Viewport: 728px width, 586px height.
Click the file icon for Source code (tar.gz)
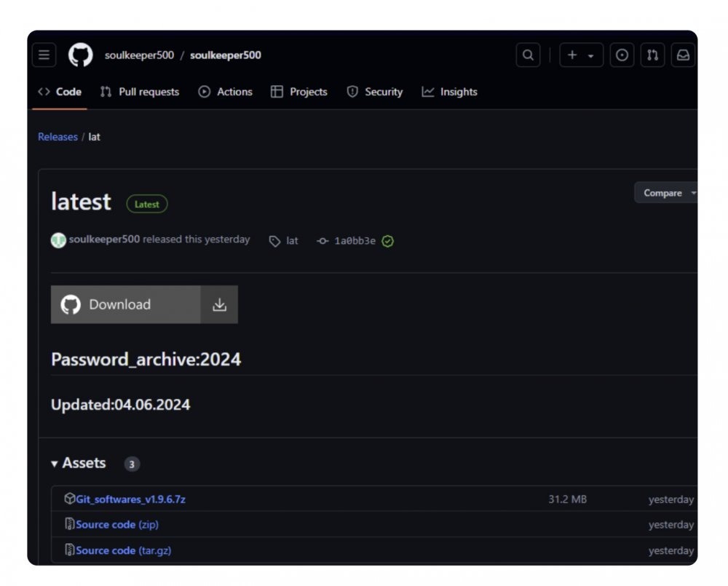point(70,550)
